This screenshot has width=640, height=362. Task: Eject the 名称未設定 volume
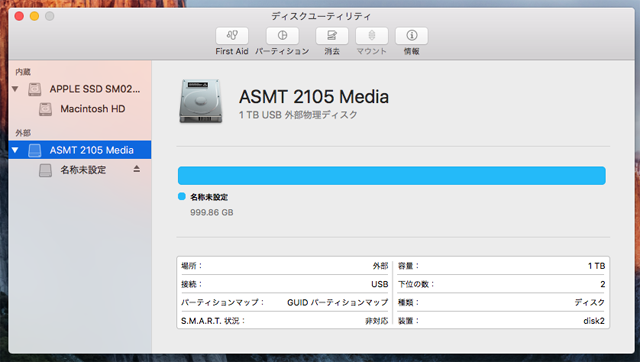(137, 169)
